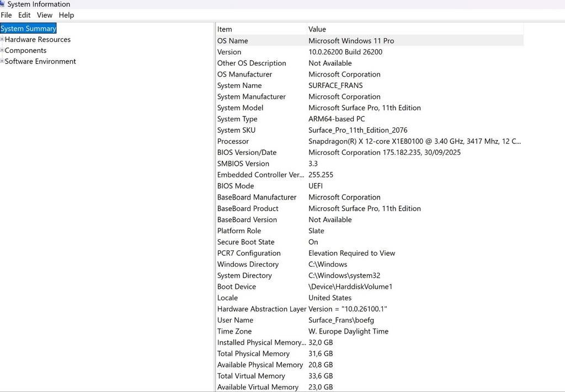Screen dimensions: 565x392
Task: Expand the Hardware Resources tree node
Action: (2, 39)
